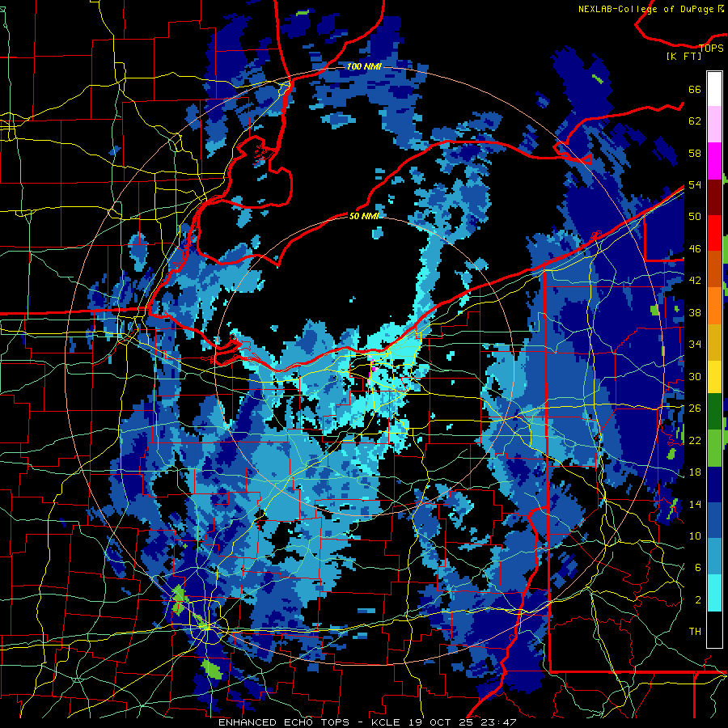Click the magenta swatch in the color scale
The image size is (728, 728).
point(714,161)
